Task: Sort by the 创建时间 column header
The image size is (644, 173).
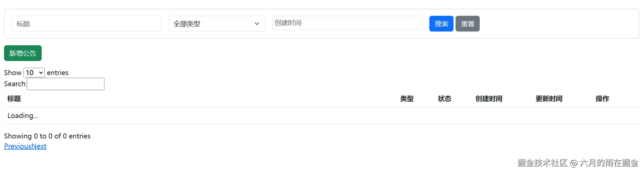Action: 489,99
